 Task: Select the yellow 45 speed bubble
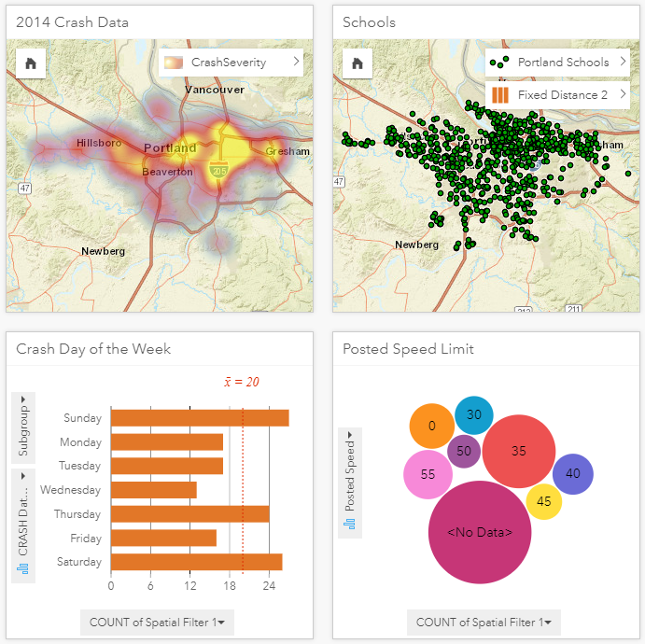click(x=544, y=502)
